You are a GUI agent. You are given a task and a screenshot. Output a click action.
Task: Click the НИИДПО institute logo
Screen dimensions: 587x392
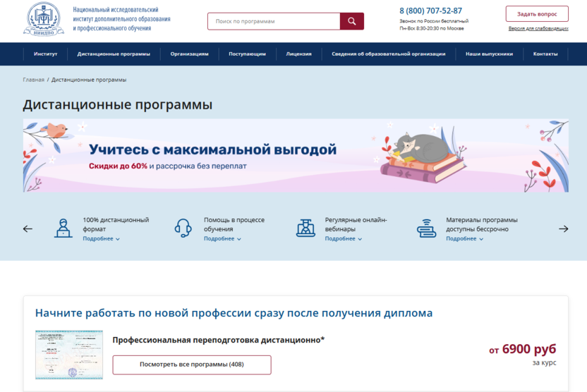pos(44,19)
